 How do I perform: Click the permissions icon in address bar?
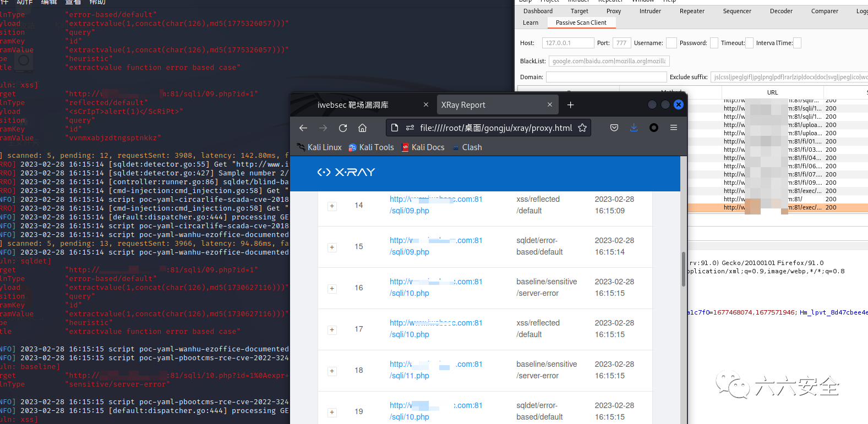point(410,128)
